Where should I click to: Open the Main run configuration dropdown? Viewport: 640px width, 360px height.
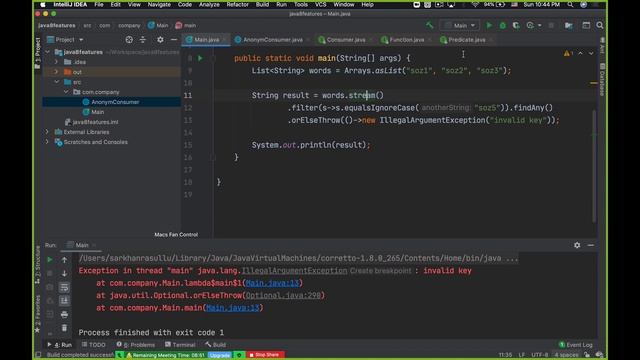tap(460, 25)
